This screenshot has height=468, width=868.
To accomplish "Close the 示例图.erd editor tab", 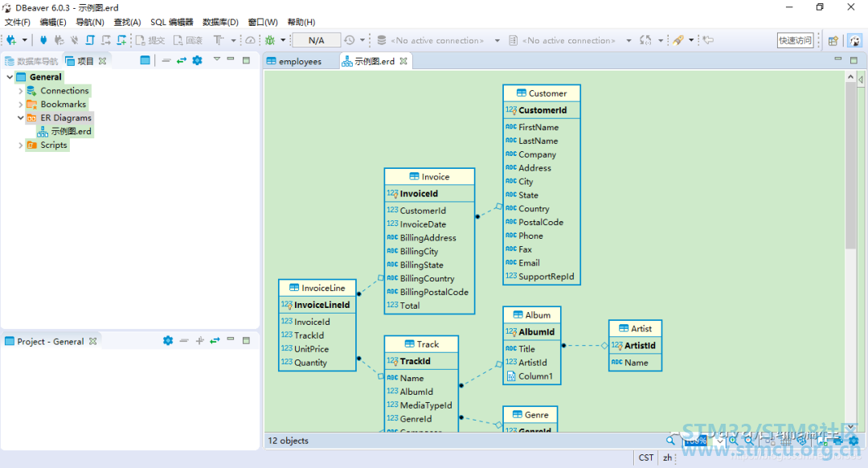I will point(403,61).
